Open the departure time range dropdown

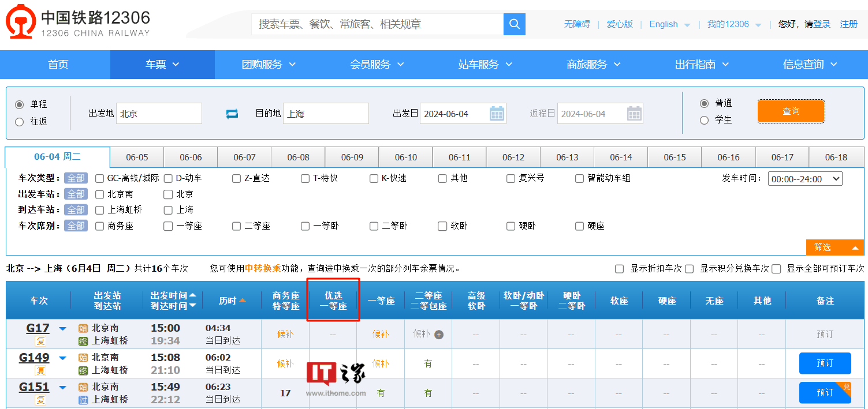click(805, 178)
